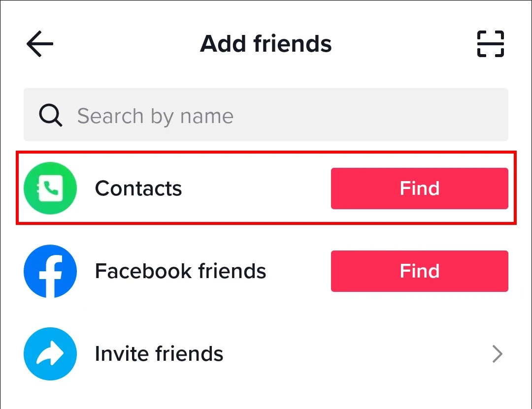Go back using the left arrow
532x409 pixels.
coord(40,44)
